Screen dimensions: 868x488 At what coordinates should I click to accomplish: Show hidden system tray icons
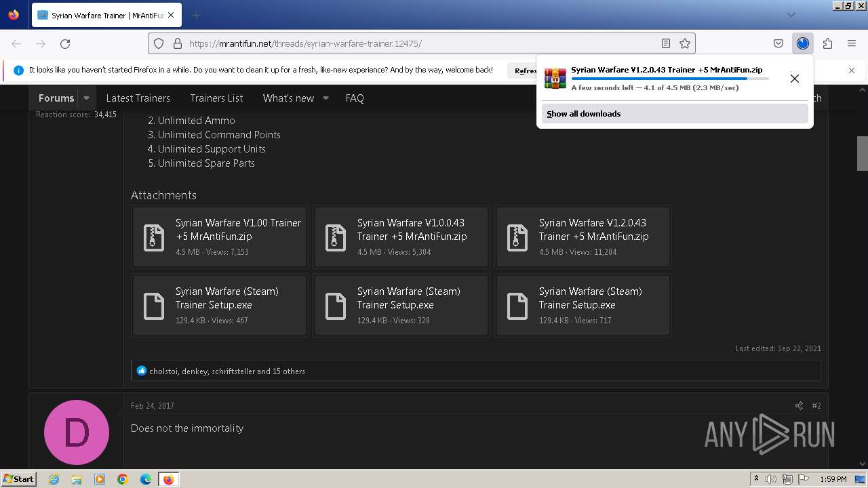click(756, 479)
